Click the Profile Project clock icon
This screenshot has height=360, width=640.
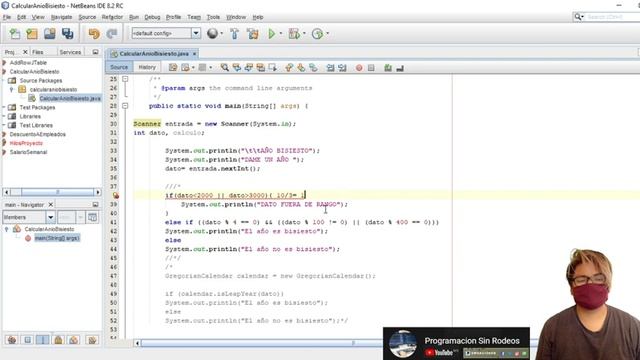[317, 33]
